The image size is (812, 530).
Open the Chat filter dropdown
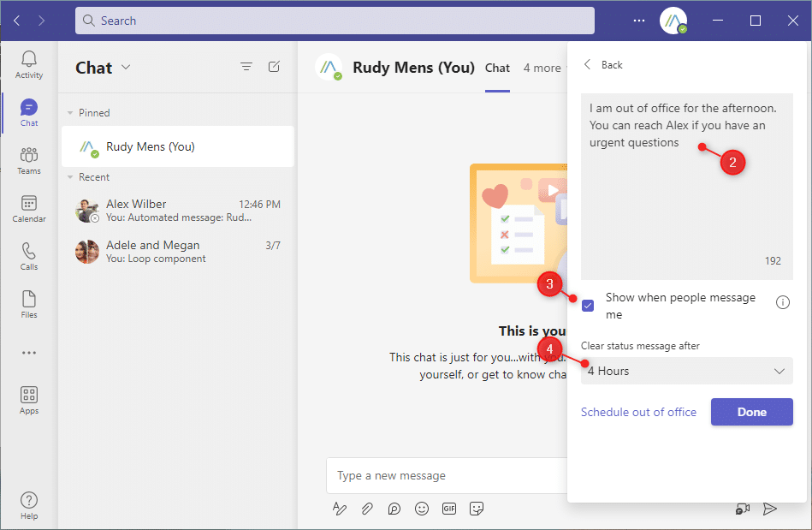click(246, 66)
